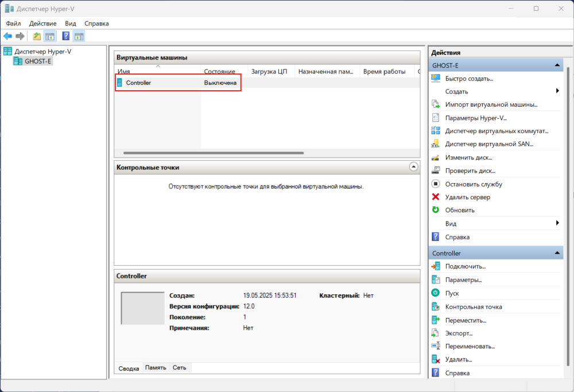574x392 pixels.
Task: Click creation date 19.05.2025 15:53:51
Action: point(270,296)
